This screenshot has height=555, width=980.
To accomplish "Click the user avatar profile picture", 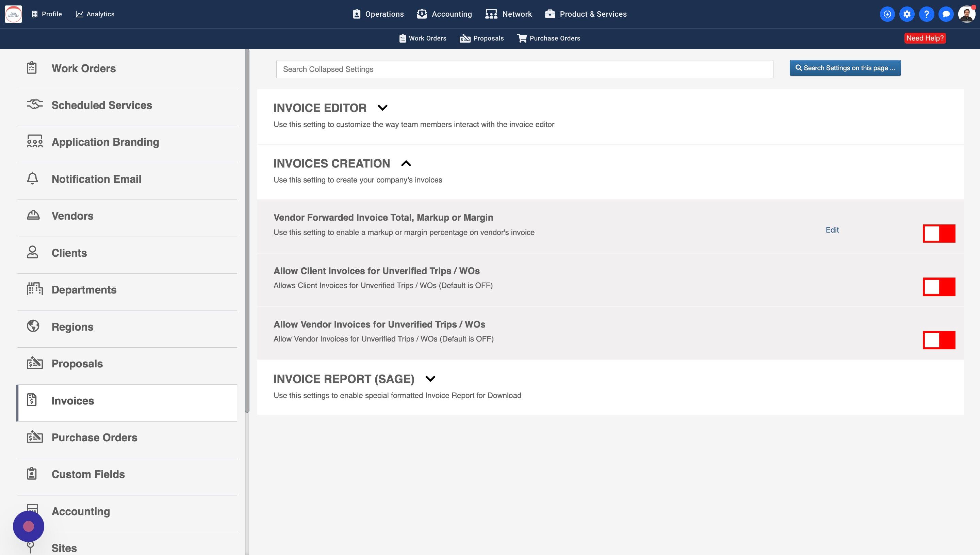I will pos(966,14).
